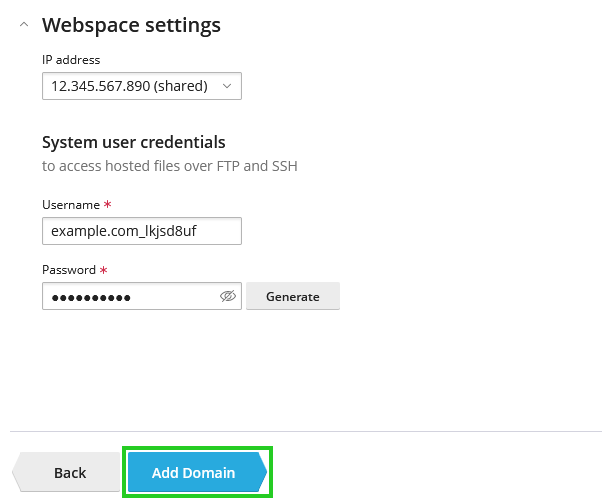The height and width of the screenshot is (504, 609).
Task: Click the Webspace settings heading
Action: (131, 25)
